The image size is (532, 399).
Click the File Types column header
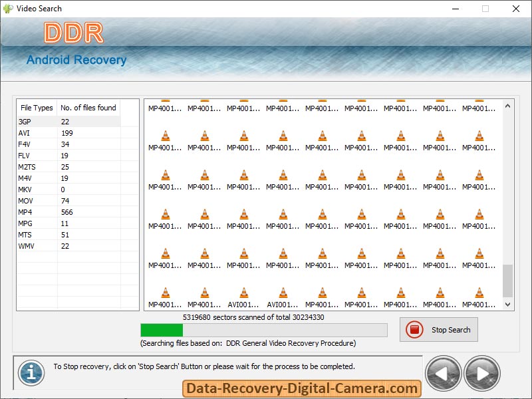tap(36, 108)
